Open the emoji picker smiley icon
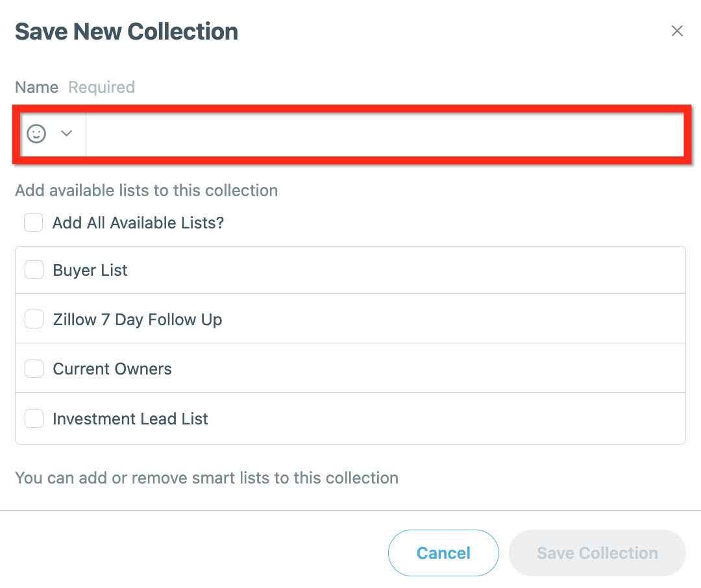This screenshot has height=588, width=701. click(x=36, y=134)
